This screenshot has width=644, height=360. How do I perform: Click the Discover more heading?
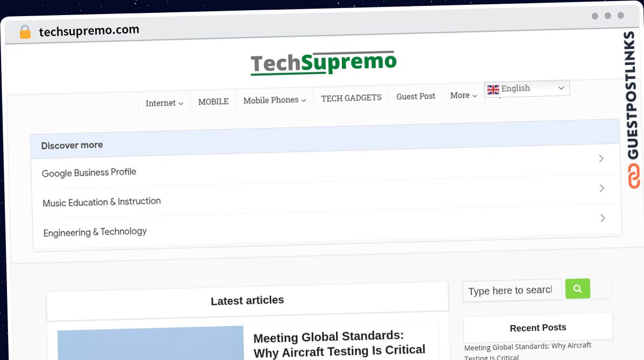pos(72,146)
